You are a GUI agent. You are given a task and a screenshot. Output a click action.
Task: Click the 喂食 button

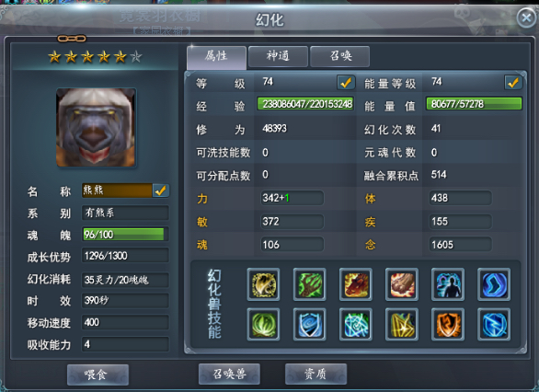click(x=98, y=375)
